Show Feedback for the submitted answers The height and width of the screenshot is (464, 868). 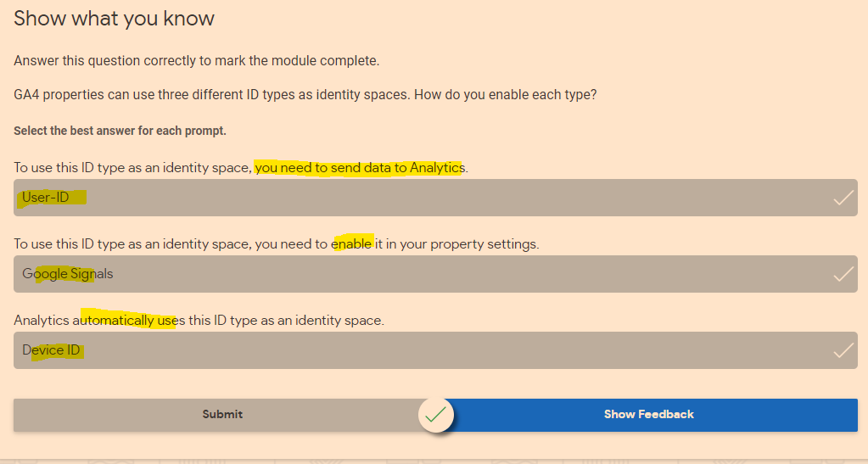click(x=648, y=415)
